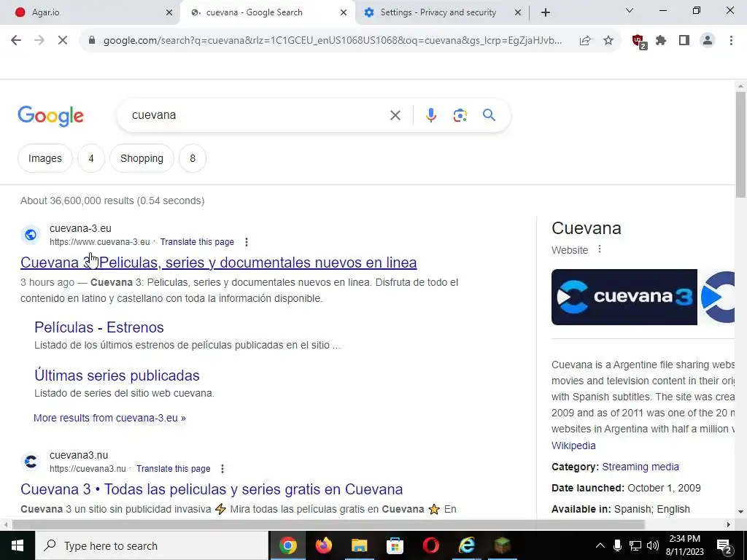Share this page from the address bar

[585, 41]
